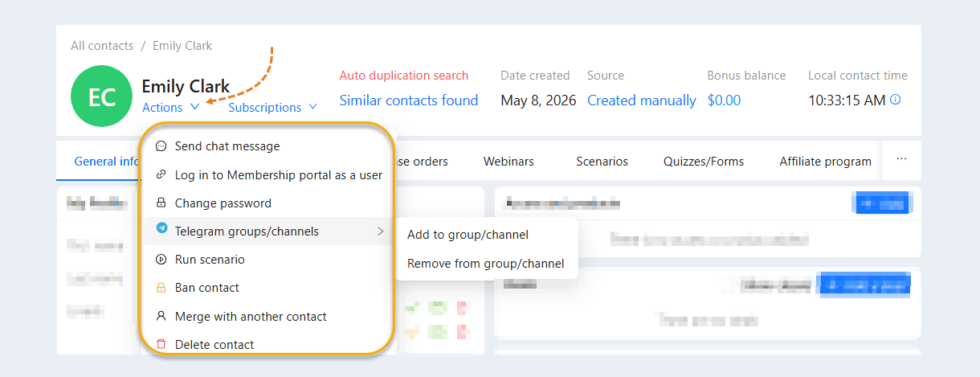This screenshot has height=377, width=980.
Task: Click the All contacts breadcrumb link
Action: [x=102, y=46]
